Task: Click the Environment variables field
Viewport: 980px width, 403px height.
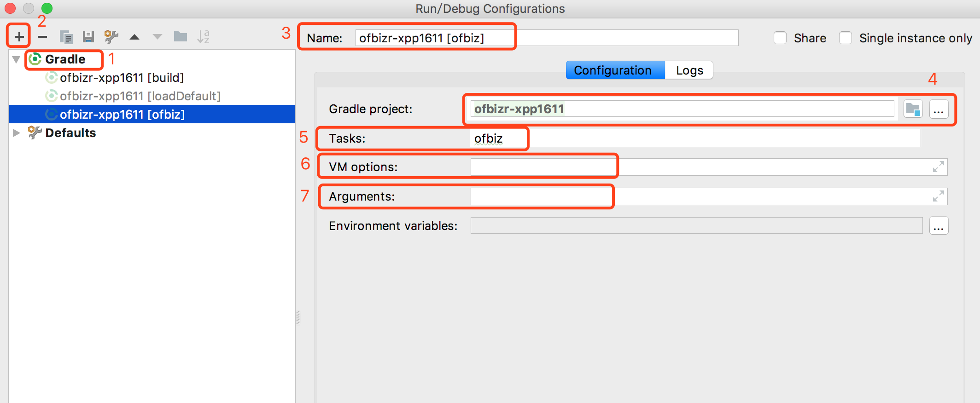Action: pos(696,225)
